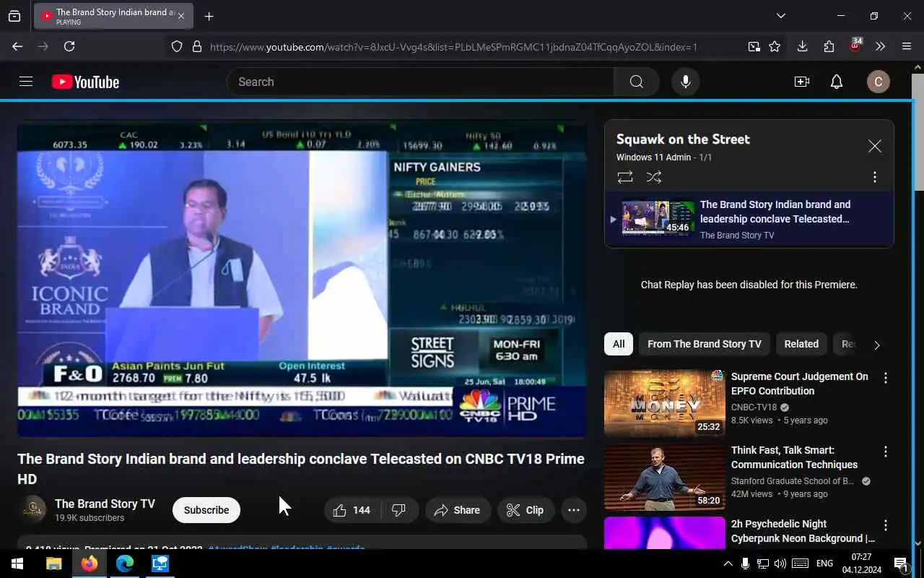Close the Squawk on the Street playlist panel
The width and height of the screenshot is (924, 578).
875,147
